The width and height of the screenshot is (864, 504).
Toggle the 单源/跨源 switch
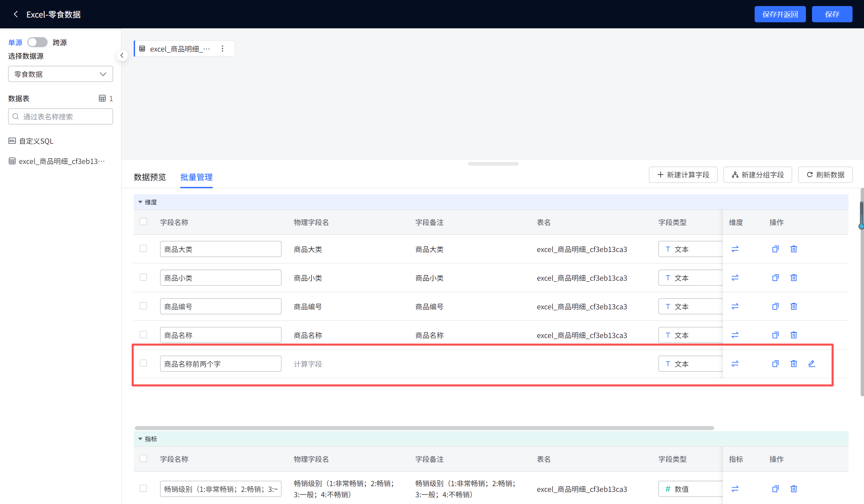click(x=37, y=43)
